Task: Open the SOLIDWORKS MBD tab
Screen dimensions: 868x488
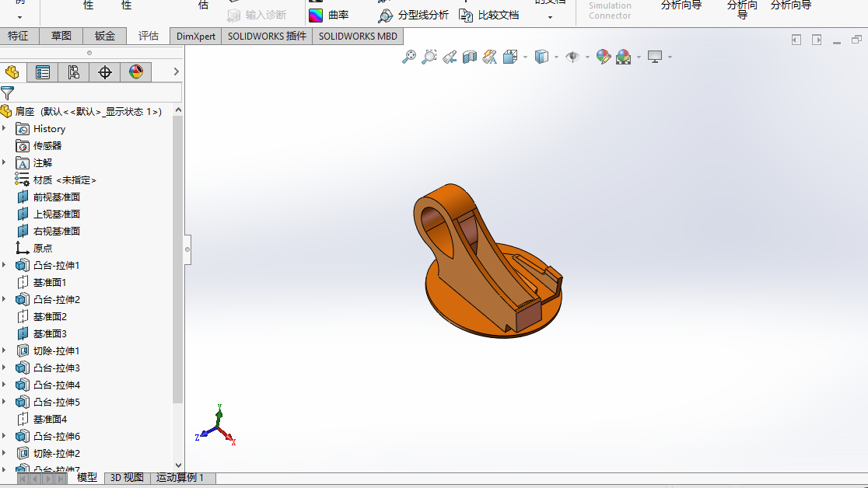Action: pos(358,36)
